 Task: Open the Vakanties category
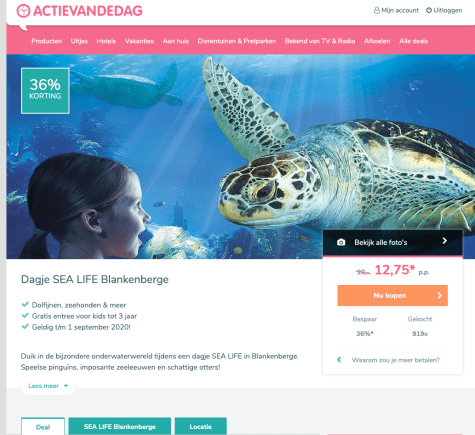[139, 41]
